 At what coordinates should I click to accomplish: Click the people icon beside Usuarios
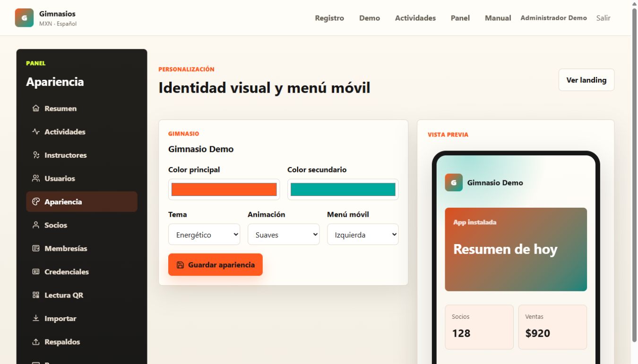coord(36,178)
